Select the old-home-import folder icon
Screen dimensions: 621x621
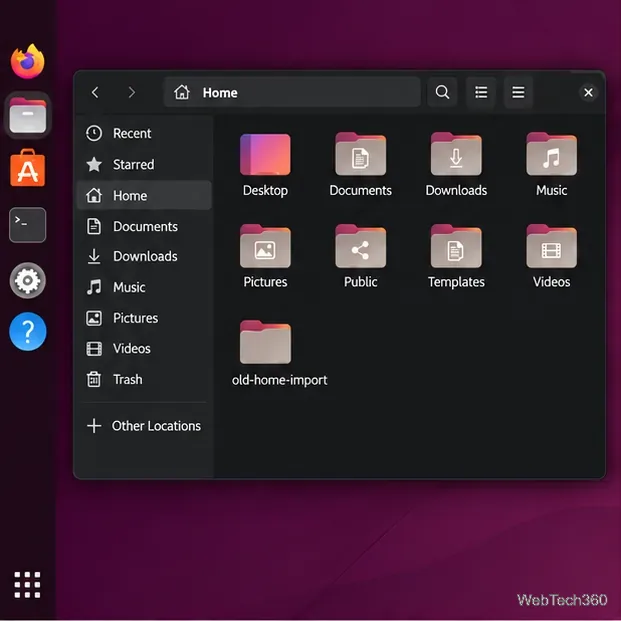click(x=265, y=342)
